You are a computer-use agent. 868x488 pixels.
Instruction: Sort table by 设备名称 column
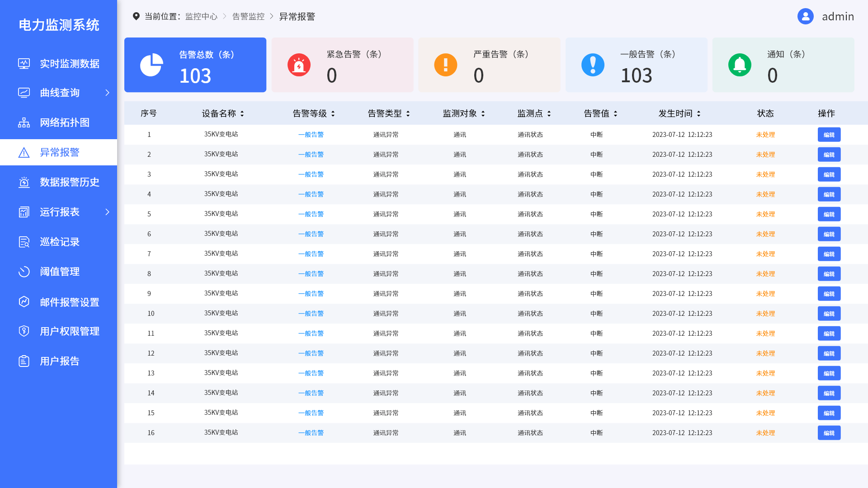[x=242, y=113]
